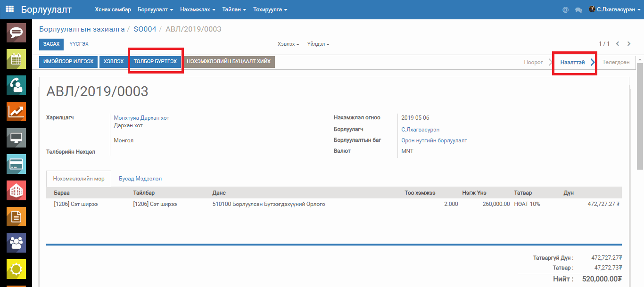Expand the Үйлдэл action dropdown
Viewport: 644px width, 287px height.
pyautogui.click(x=318, y=44)
